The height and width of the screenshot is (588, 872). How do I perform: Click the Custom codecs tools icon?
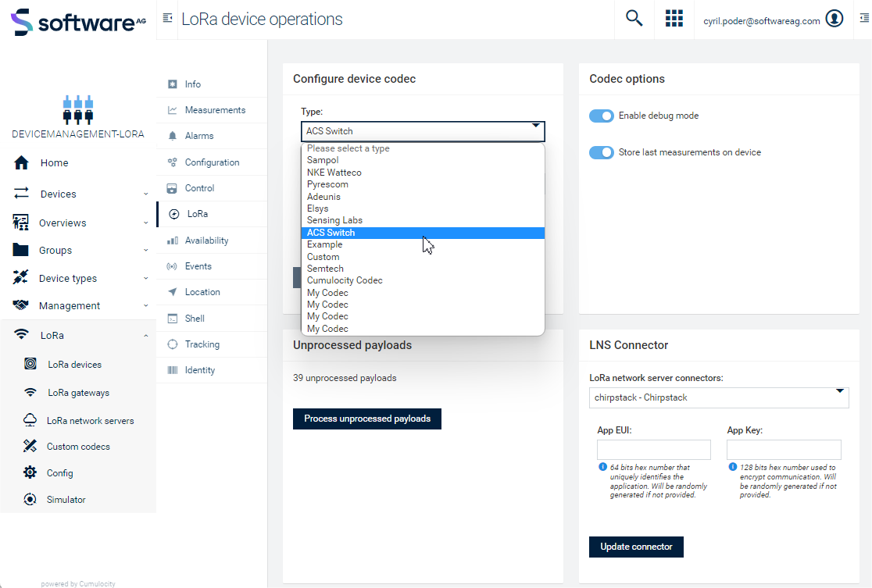point(30,447)
